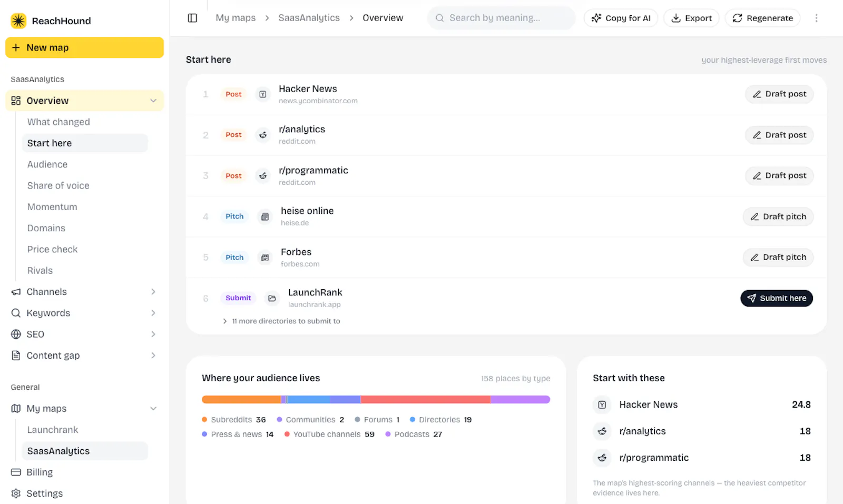Expand 11 more directories to submit to
This screenshot has height=504, width=843.
coord(281,321)
